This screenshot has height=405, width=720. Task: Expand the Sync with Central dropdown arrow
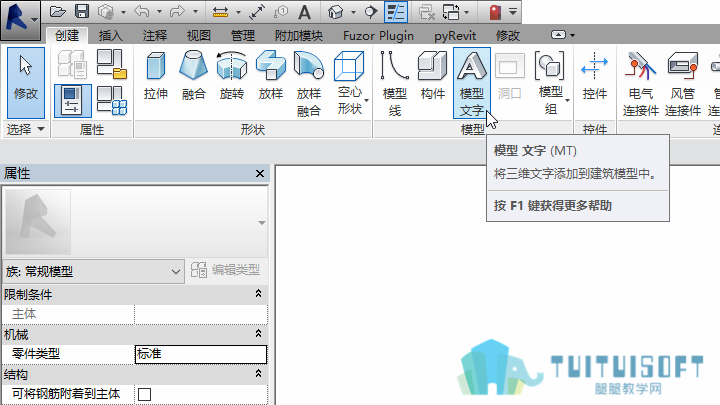coord(123,12)
